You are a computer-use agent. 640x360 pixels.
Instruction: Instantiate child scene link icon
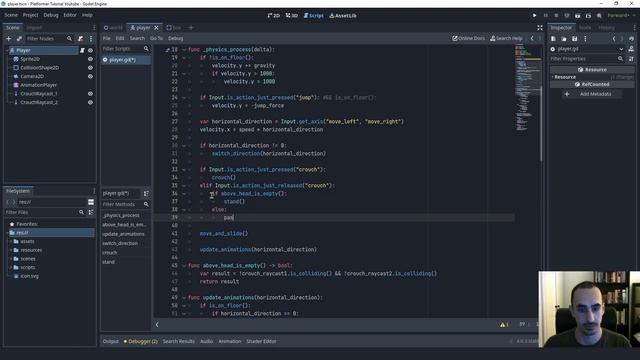[19, 38]
